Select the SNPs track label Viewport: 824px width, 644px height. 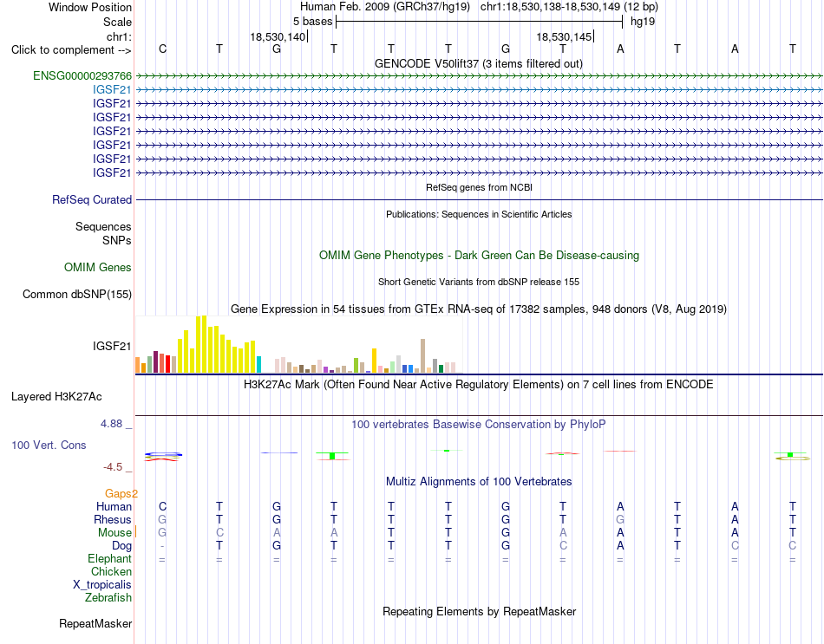click(x=117, y=240)
